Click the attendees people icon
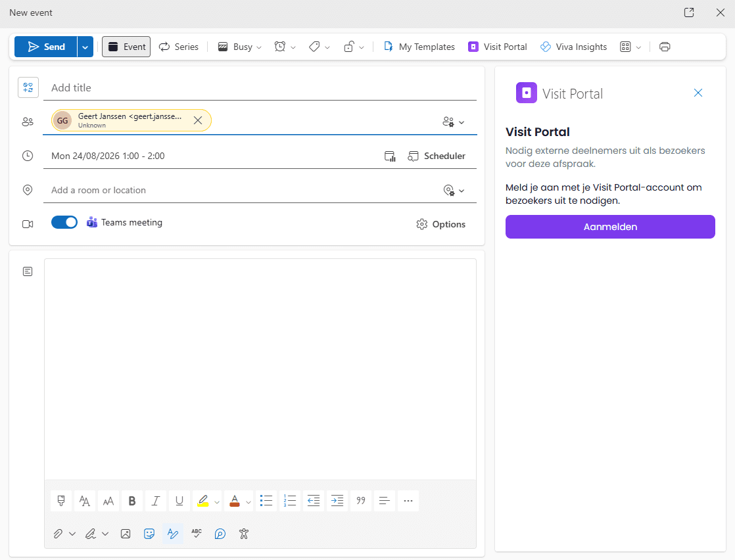The height and width of the screenshot is (560, 735). (x=28, y=122)
